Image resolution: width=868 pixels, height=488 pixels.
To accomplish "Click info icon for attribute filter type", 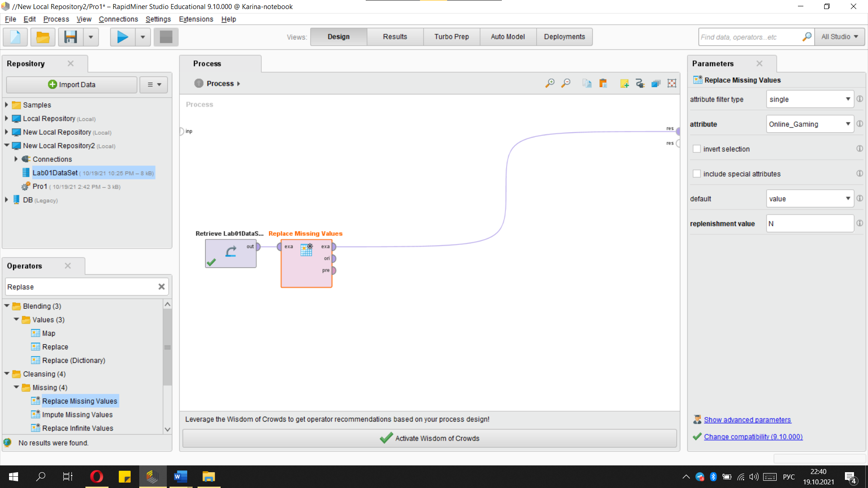I will pos(859,99).
